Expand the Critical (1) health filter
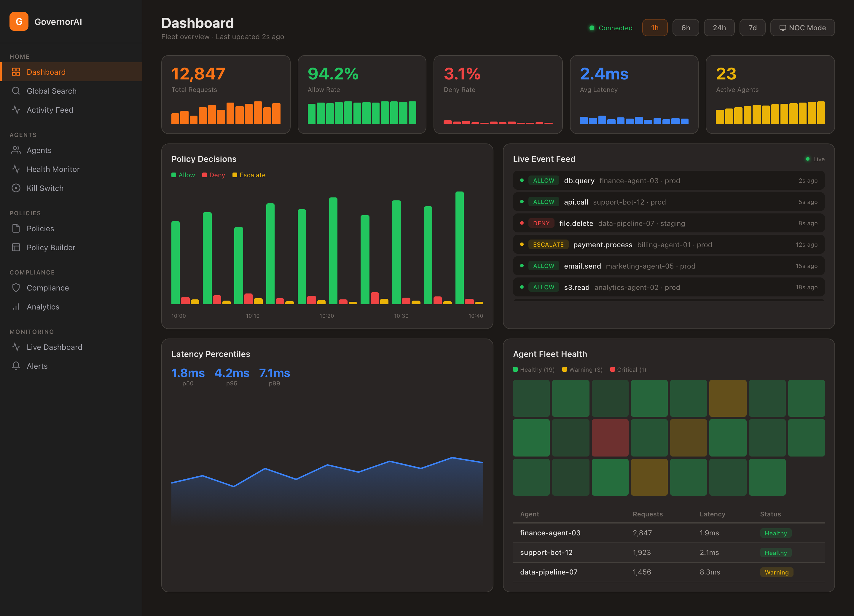 (628, 369)
